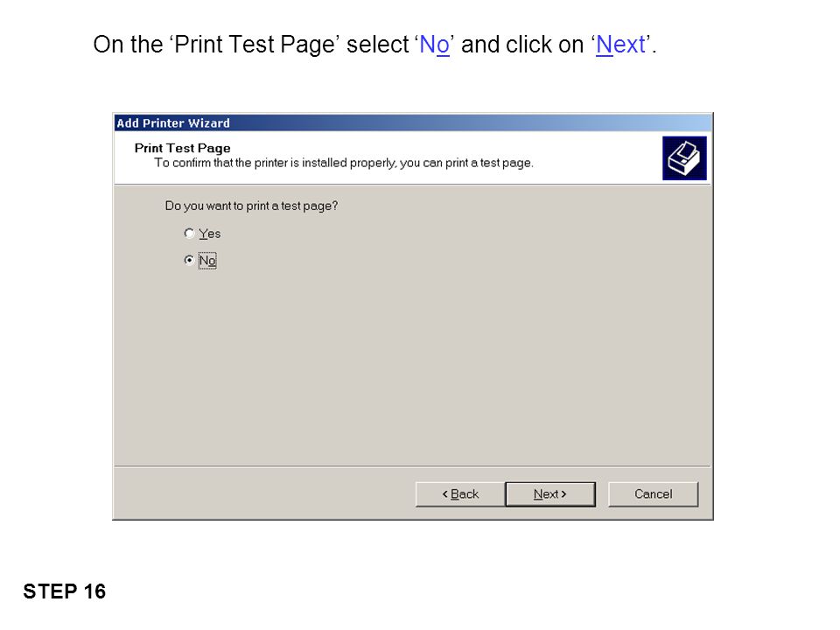Click the empty gray wizard body area

pos(429,364)
